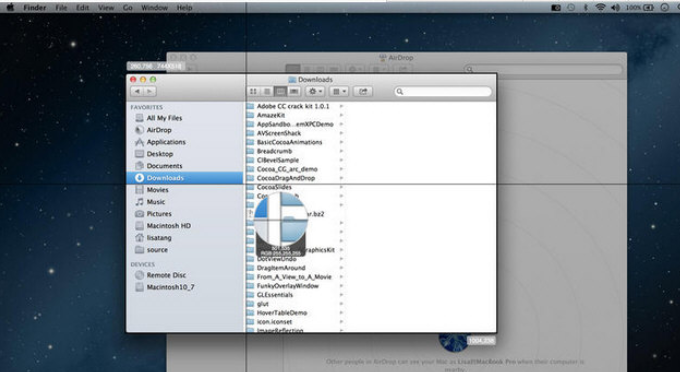Open the File menu
Screen dimensions: 680x372
61,8
